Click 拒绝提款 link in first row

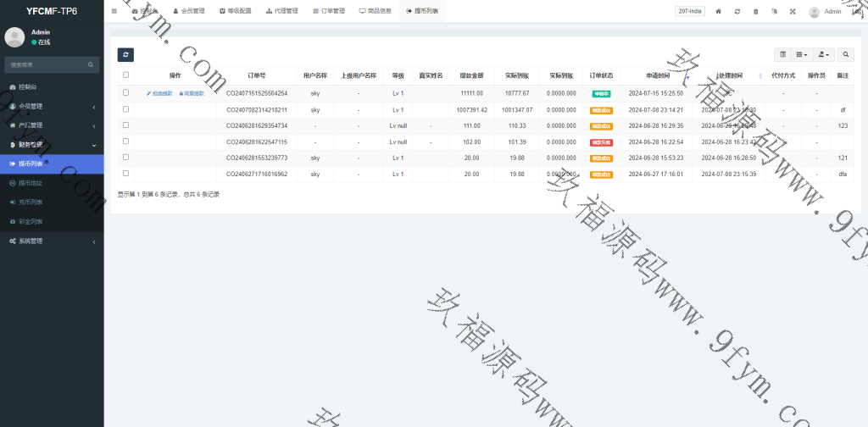[x=159, y=93]
